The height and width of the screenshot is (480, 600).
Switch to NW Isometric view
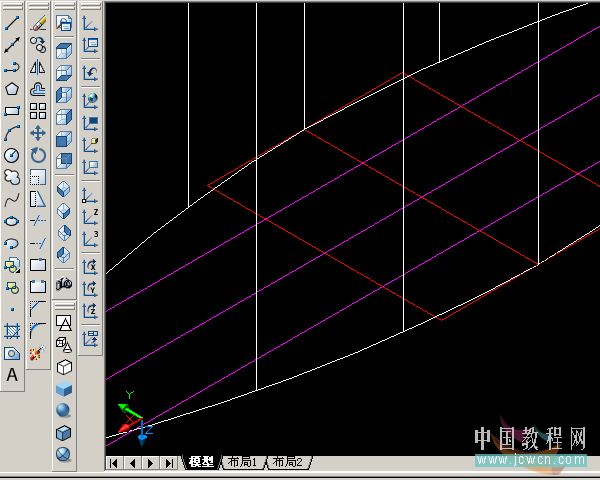64,255
